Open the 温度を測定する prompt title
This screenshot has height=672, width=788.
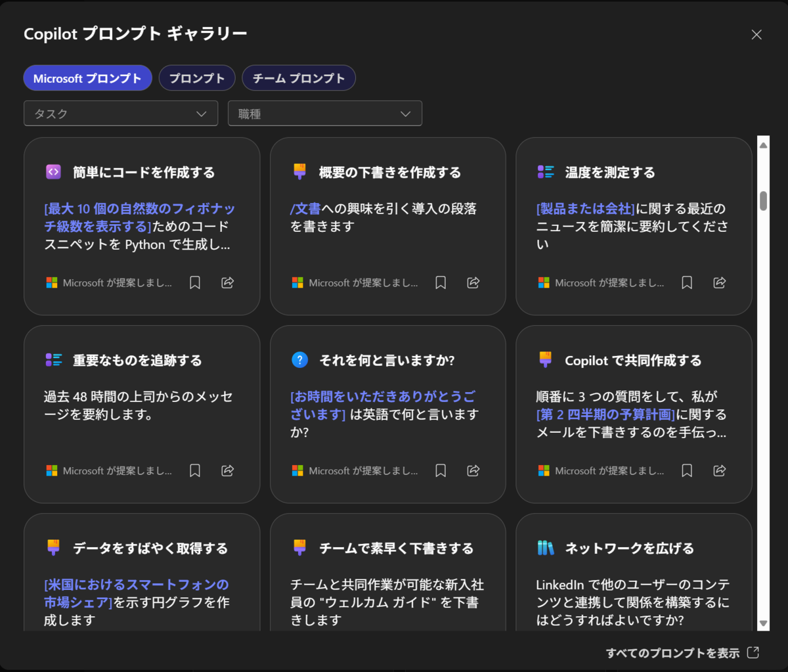tap(610, 172)
